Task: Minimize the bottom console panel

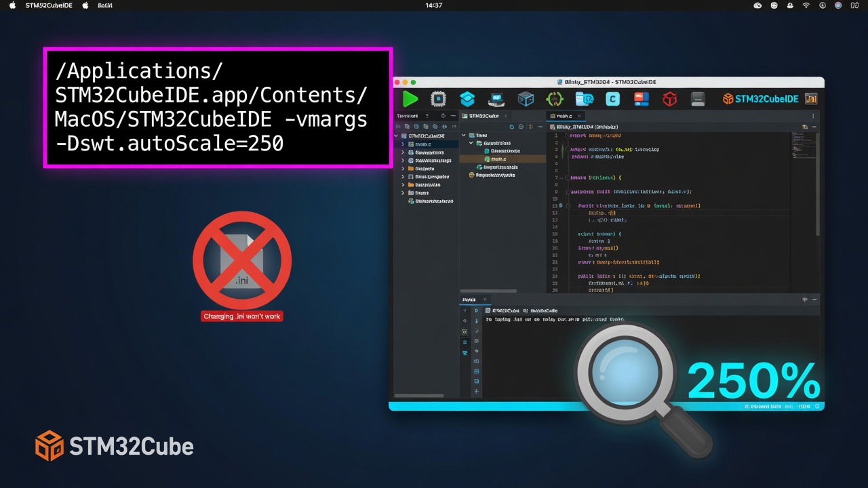Action: (x=814, y=300)
